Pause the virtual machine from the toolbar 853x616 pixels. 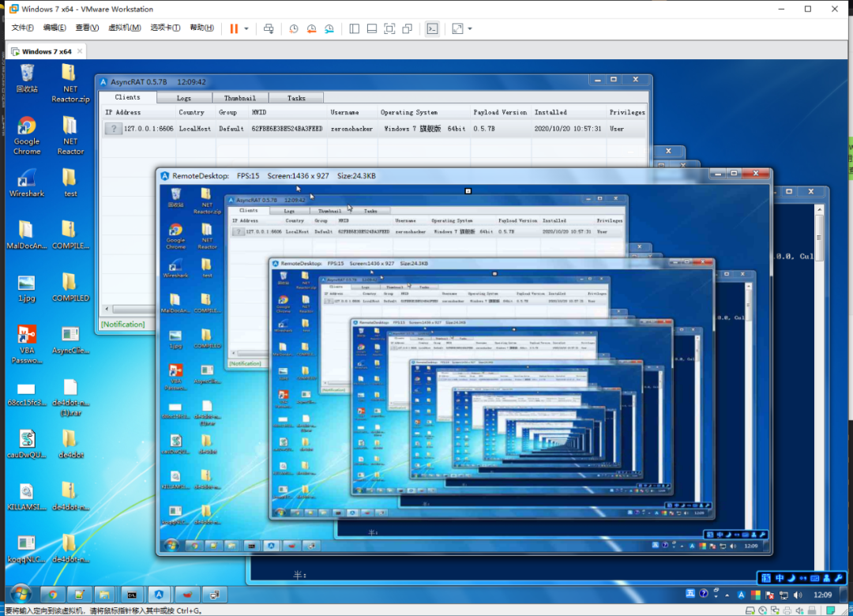pyautogui.click(x=234, y=29)
